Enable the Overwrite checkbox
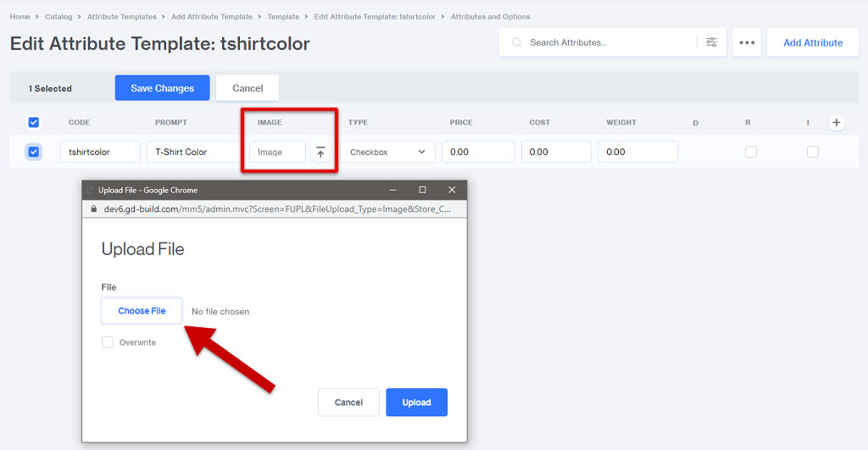Image resolution: width=868 pixels, height=450 pixels. coord(108,342)
